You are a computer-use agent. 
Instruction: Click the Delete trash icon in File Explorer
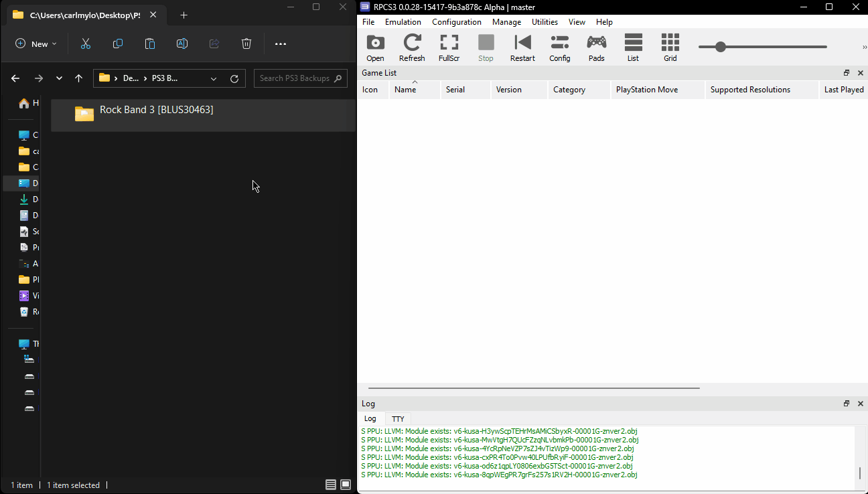[x=246, y=44]
